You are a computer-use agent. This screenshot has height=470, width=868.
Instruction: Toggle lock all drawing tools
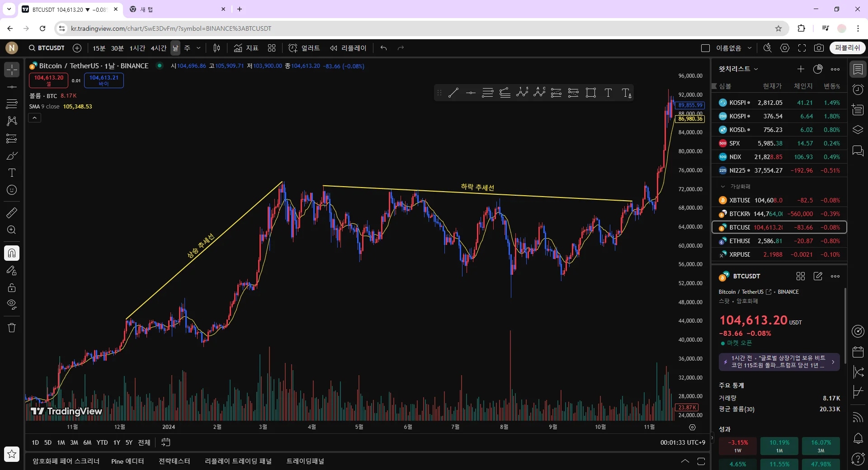(x=12, y=287)
